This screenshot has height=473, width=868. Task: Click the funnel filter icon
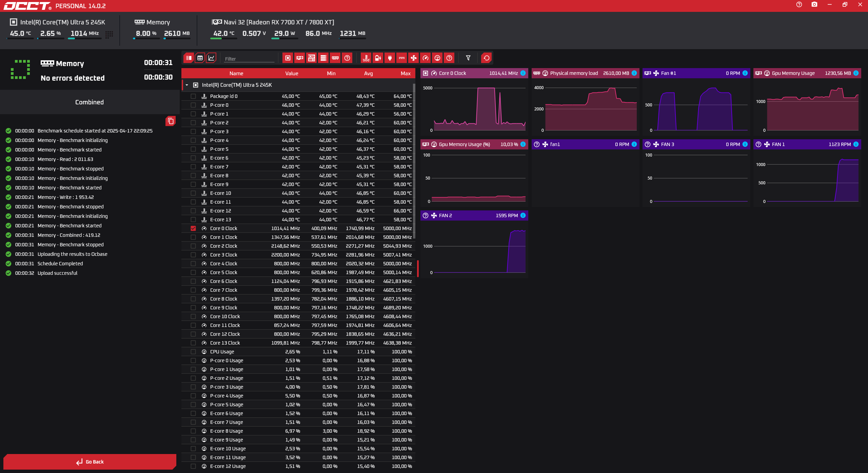point(468,58)
